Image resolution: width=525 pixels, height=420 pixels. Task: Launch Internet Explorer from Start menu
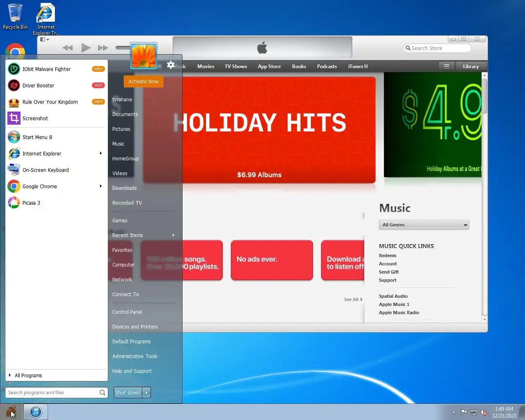(57, 153)
